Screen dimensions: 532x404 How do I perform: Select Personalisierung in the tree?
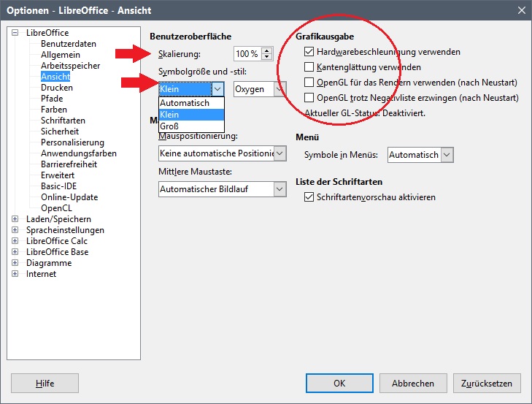pyautogui.click(x=72, y=142)
